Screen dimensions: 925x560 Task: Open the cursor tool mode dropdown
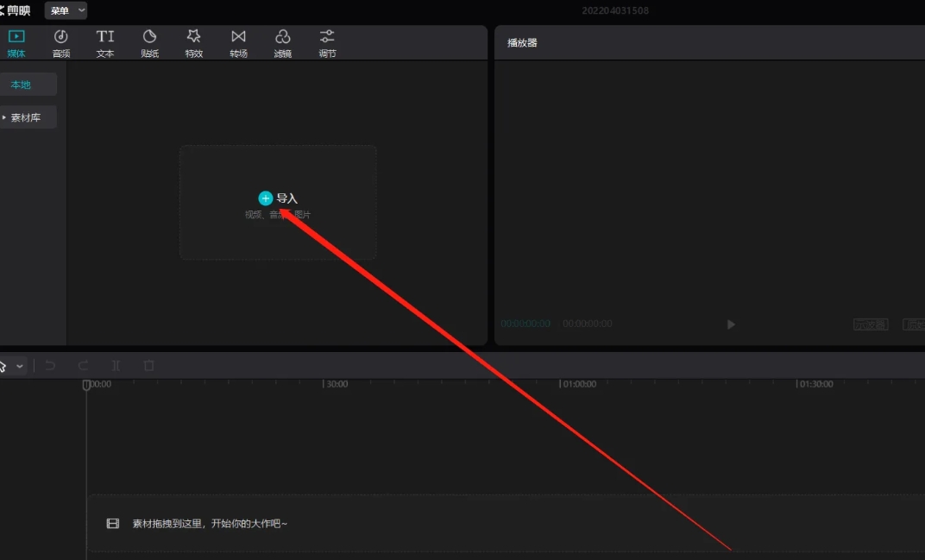(20, 366)
